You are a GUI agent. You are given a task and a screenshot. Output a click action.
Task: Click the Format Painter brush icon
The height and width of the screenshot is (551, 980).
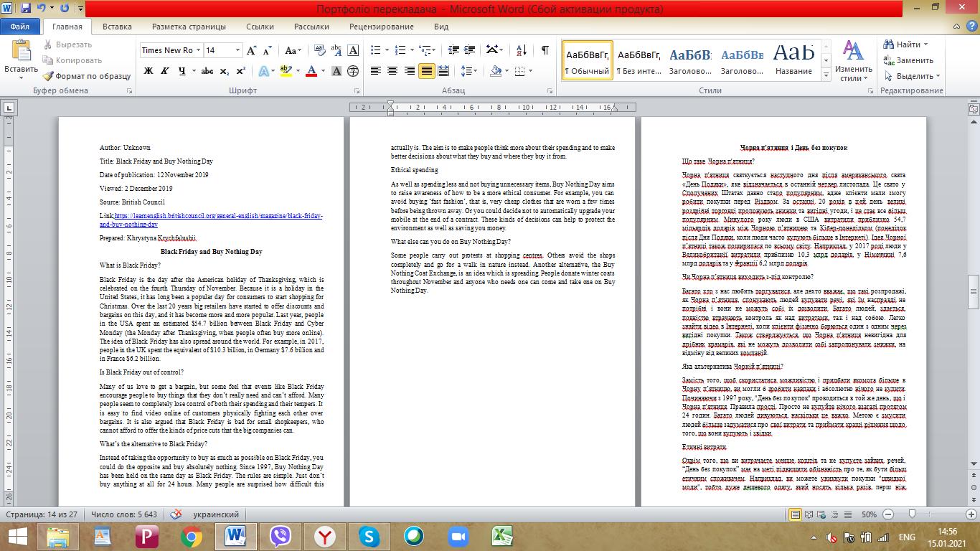[48, 76]
